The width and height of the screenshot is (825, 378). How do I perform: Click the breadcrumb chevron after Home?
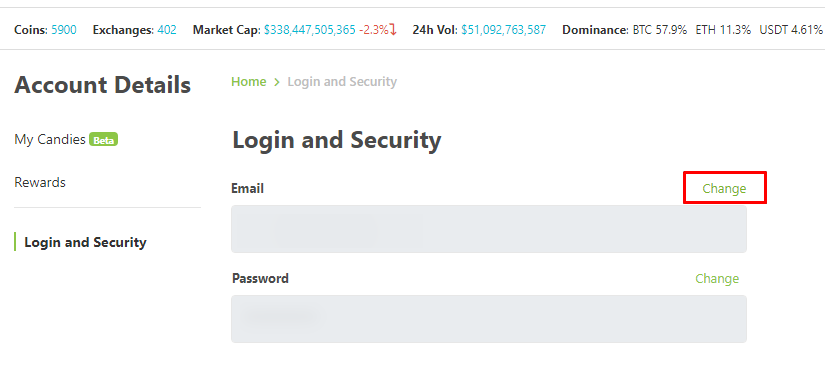tap(277, 82)
